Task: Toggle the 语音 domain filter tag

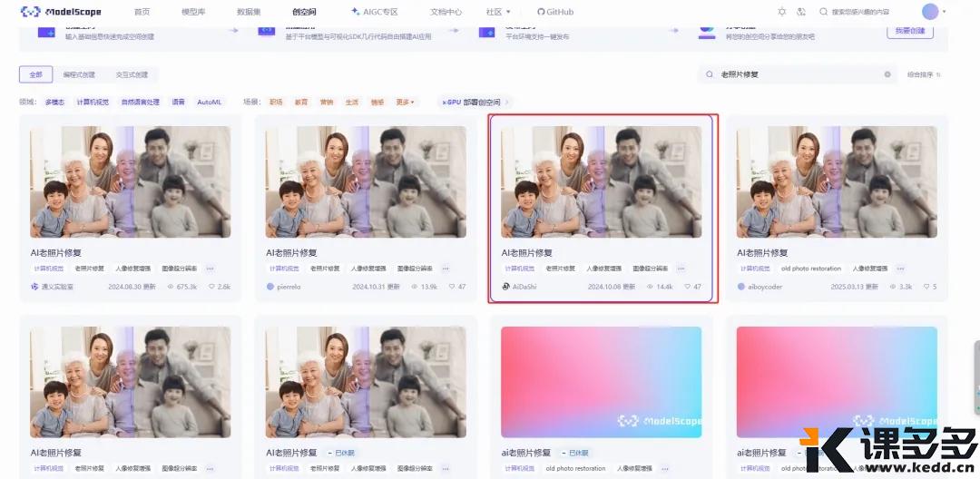Action: (178, 102)
